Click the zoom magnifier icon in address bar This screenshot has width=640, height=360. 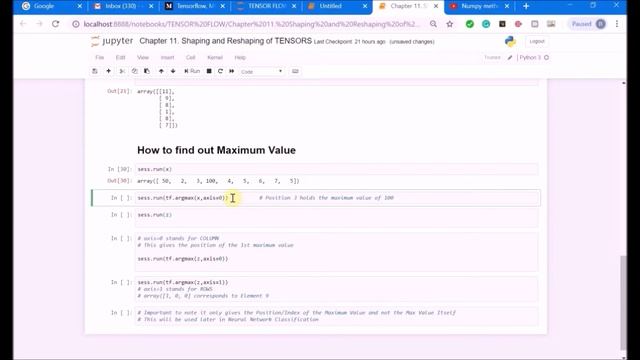click(x=433, y=24)
